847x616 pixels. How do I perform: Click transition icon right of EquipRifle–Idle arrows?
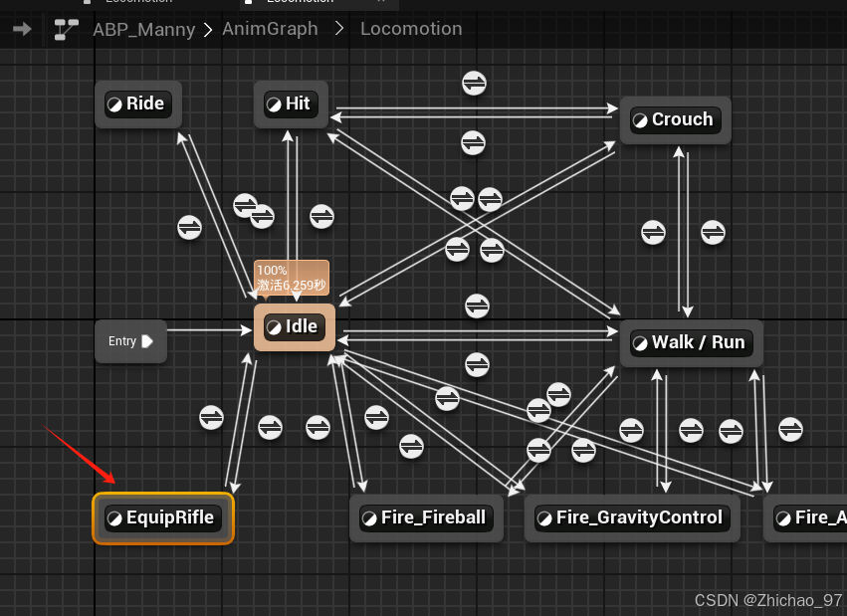(x=270, y=428)
